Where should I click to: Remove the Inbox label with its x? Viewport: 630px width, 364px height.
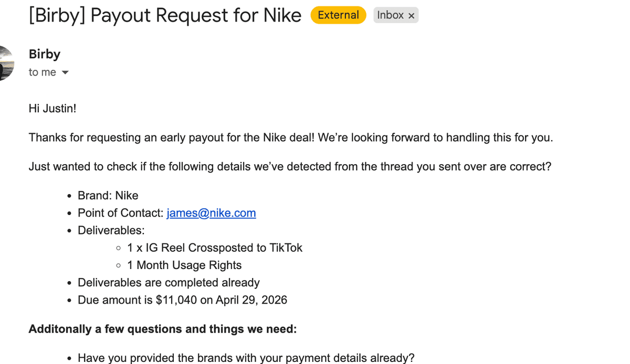click(x=412, y=16)
